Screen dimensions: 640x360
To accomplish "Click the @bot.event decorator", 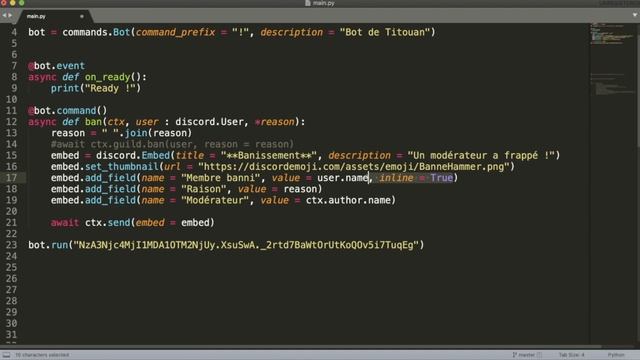I will click(56, 66).
